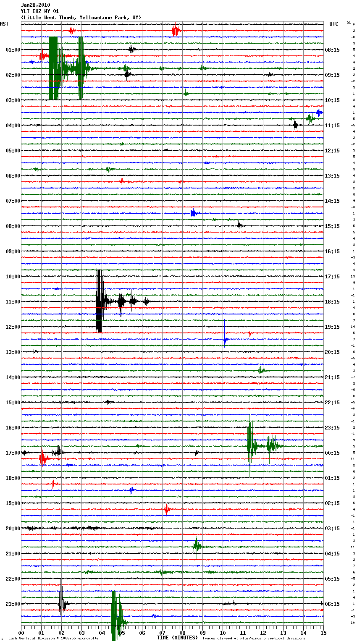Click the 23:15 UTC time label
This screenshot has width=357, height=644.
click(332, 428)
